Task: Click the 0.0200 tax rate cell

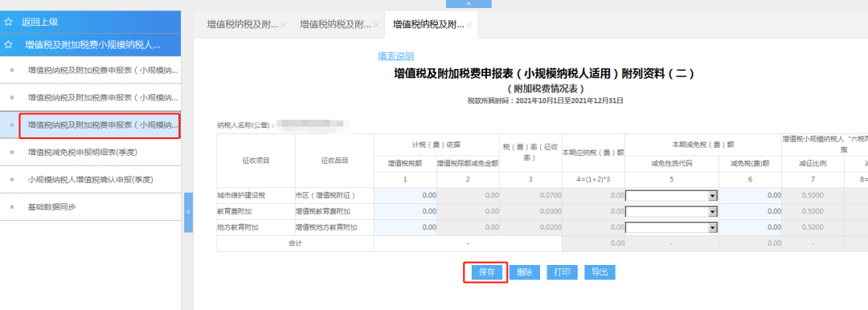Action: click(x=531, y=227)
